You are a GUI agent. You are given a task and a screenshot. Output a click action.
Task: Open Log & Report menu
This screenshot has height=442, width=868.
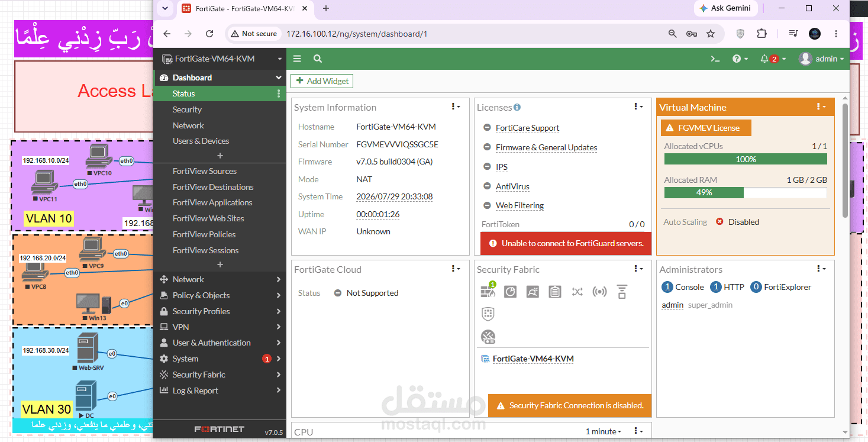tap(220, 391)
